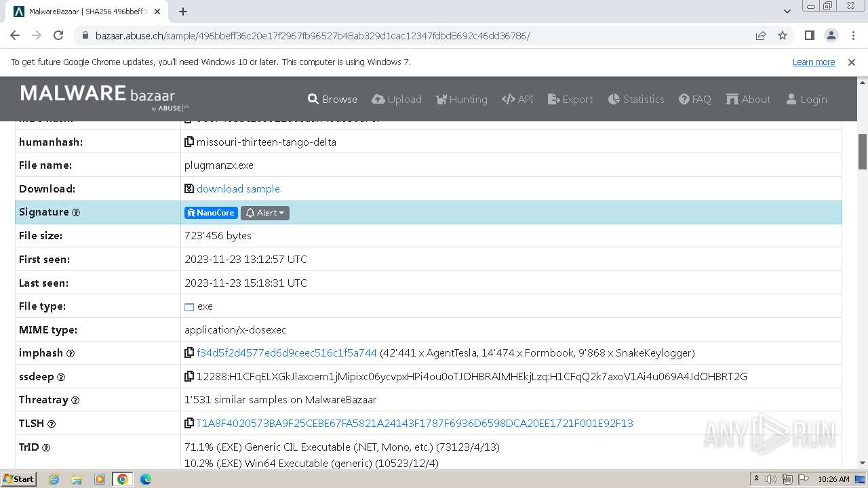
Task: Bookmark this page with star icon
Action: click(783, 35)
